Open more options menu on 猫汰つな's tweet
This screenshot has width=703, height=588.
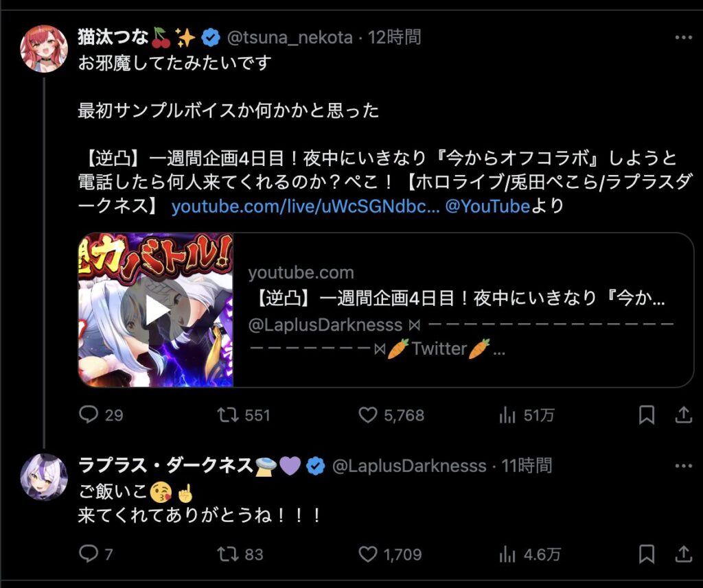pos(684,38)
